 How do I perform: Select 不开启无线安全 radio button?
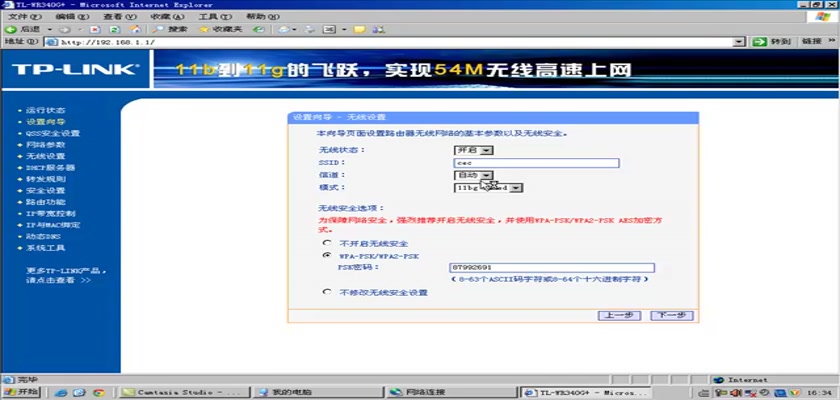tap(326, 243)
